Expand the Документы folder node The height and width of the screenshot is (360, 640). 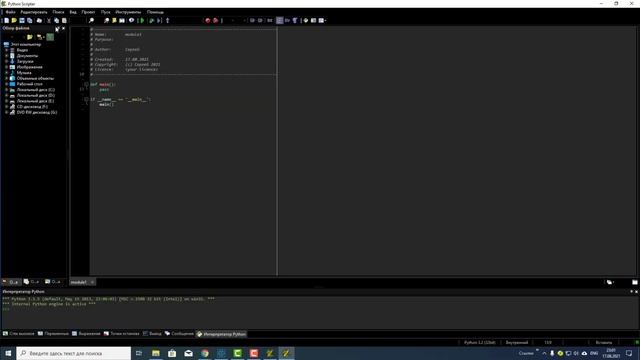click(x=7, y=56)
